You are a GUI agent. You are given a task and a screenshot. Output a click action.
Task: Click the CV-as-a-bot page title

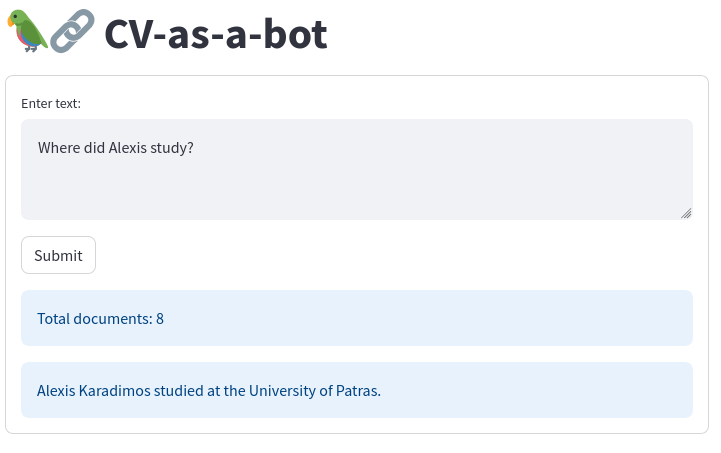click(x=215, y=34)
